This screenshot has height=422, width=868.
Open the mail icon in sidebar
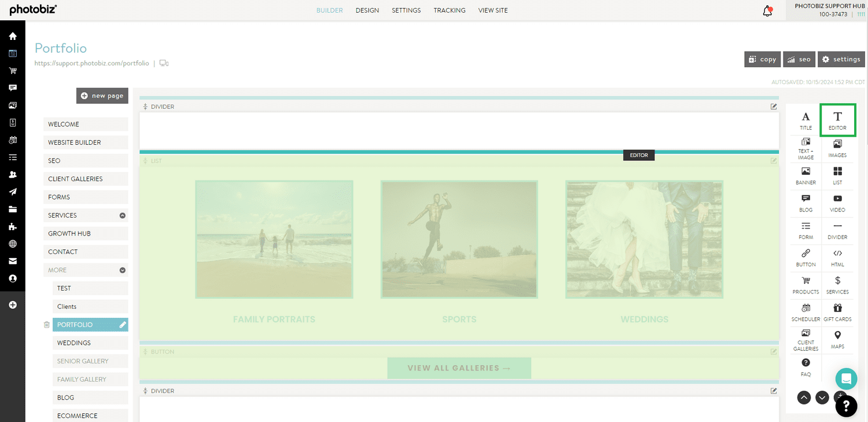(x=13, y=261)
